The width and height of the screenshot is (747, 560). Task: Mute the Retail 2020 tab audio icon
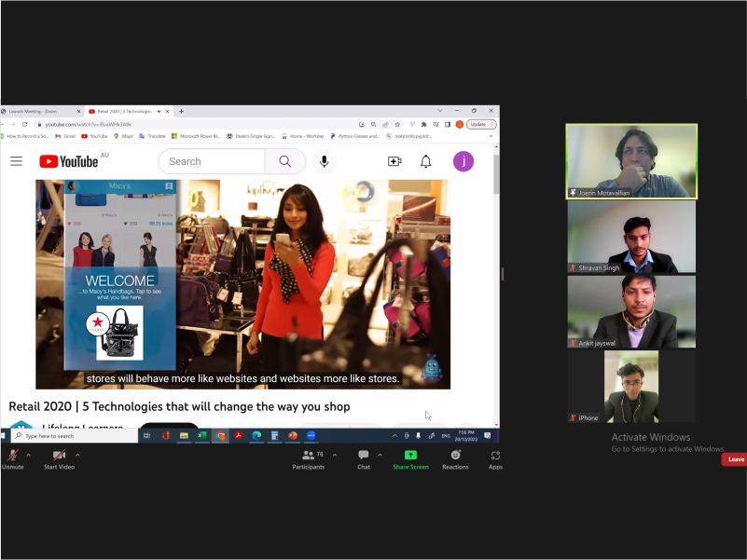point(159,112)
